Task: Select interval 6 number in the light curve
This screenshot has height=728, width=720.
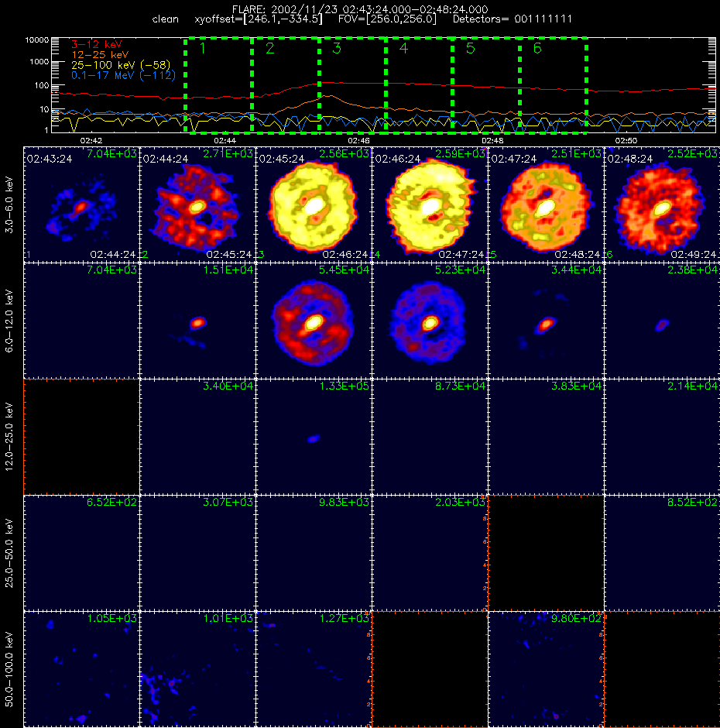Action: (x=537, y=48)
